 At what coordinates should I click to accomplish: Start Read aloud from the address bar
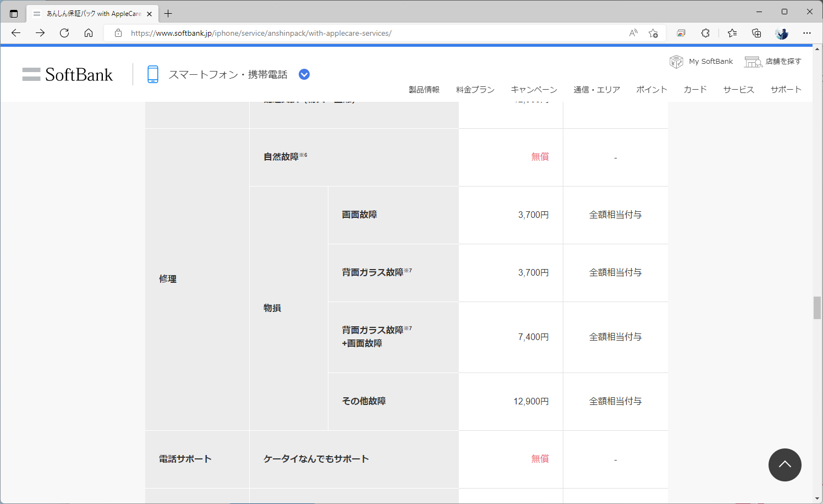click(633, 33)
